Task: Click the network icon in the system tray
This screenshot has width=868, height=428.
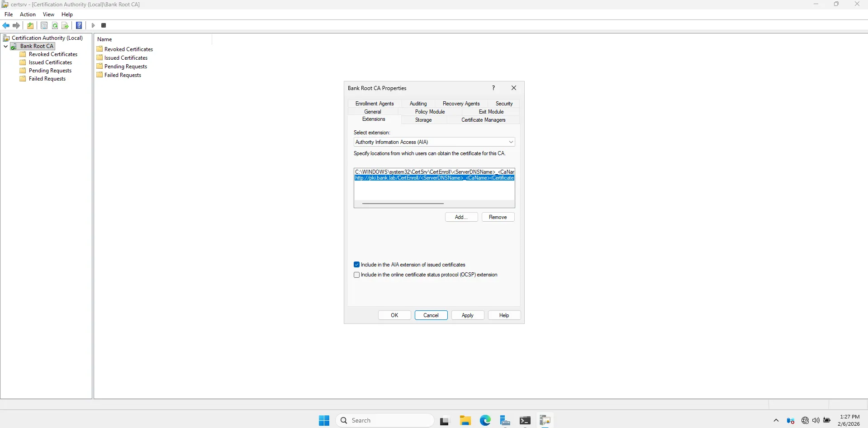Action: tap(805, 420)
